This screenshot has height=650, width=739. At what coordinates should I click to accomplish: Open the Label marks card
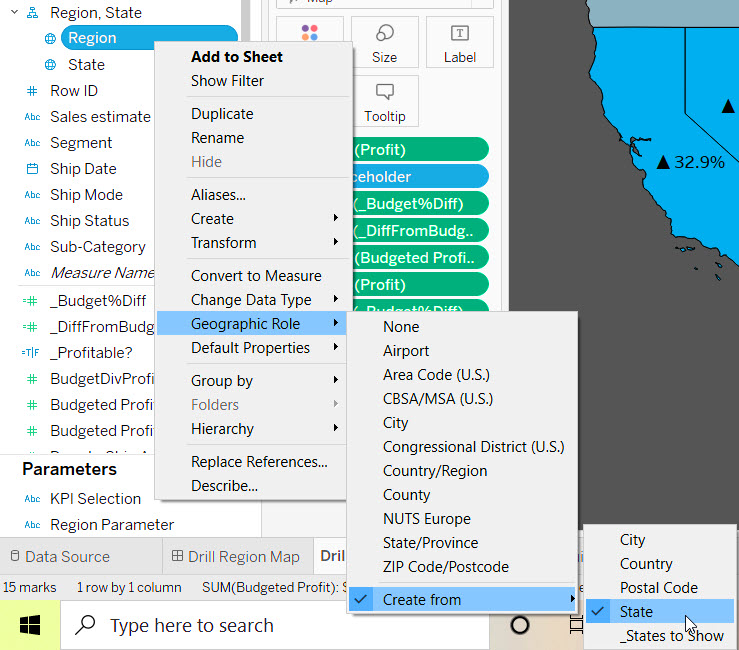coord(459,42)
